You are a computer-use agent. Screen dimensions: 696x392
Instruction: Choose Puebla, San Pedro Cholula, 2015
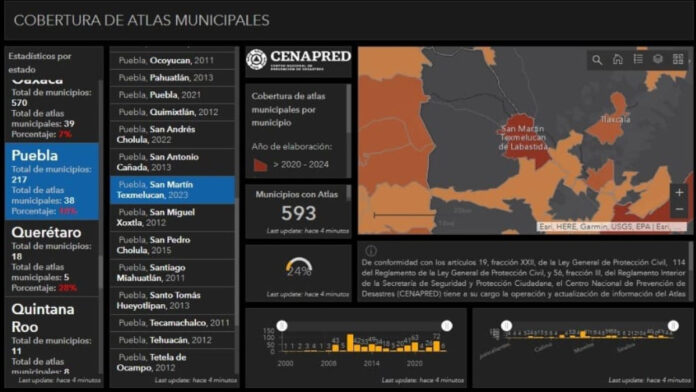(172, 245)
